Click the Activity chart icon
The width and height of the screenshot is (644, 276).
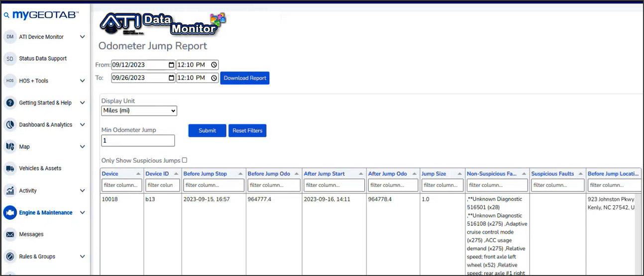tap(10, 190)
